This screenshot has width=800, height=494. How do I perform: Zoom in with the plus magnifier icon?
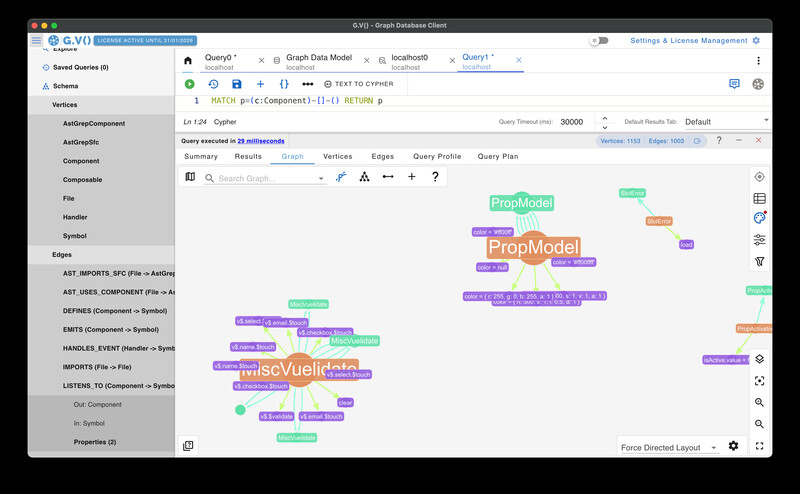pos(759,402)
